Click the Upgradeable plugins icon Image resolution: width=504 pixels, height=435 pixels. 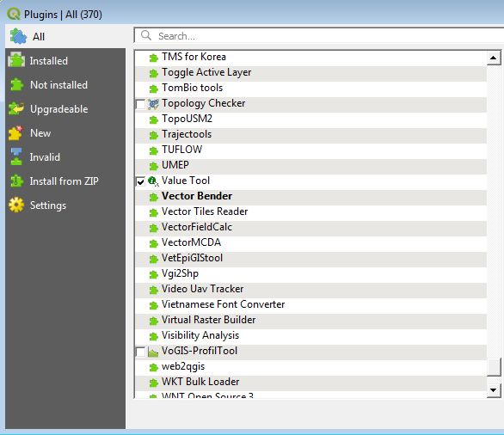[16, 108]
